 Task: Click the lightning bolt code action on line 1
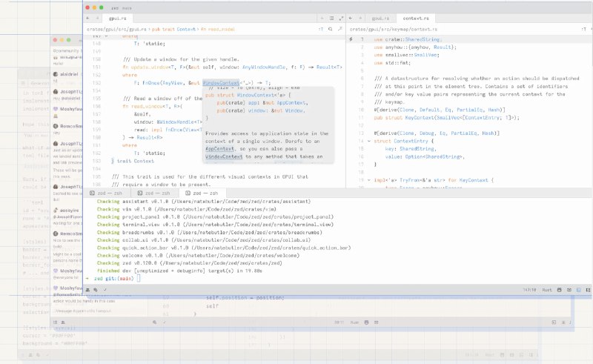351,39
